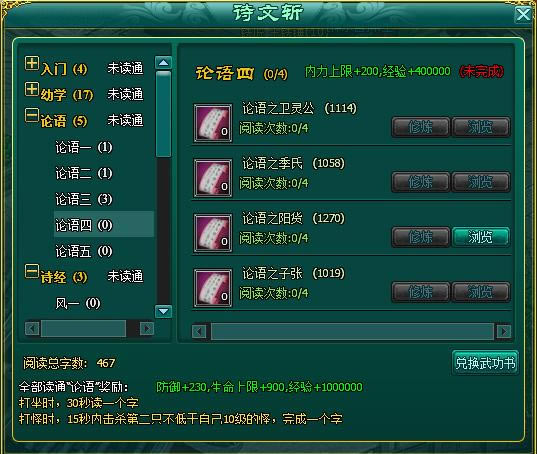The height and width of the screenshot is (454, 537).
Task: Click the 论语之子张 scroll book icon
Action: (213, 288)
